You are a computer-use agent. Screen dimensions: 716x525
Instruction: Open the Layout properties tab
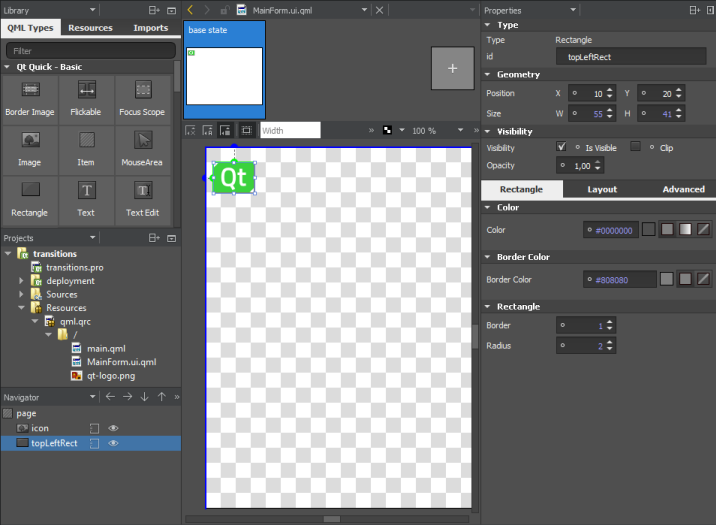point(602,189)
